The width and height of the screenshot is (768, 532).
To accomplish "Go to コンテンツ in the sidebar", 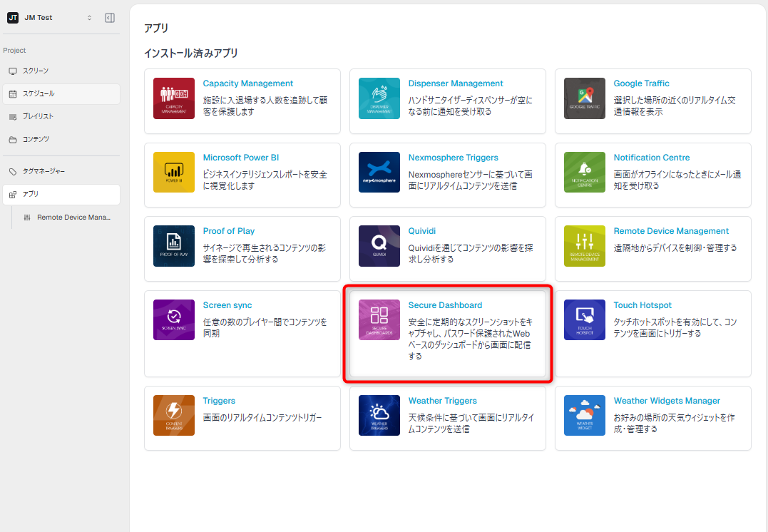I will point(61,140).
